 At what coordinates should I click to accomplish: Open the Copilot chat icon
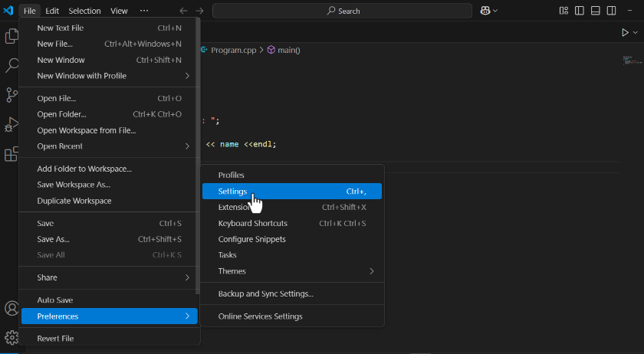(x=485, y=11)
